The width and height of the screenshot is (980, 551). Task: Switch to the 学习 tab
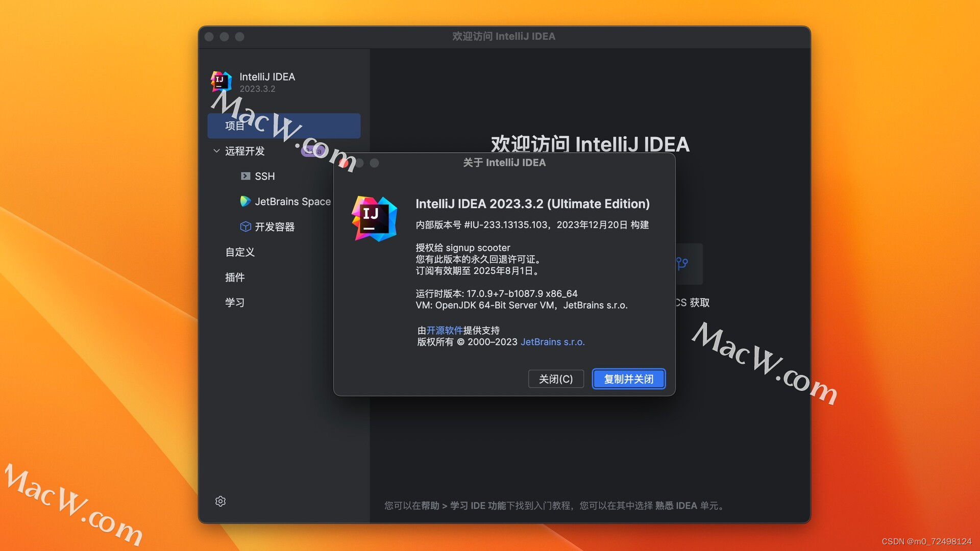(235, 303)
